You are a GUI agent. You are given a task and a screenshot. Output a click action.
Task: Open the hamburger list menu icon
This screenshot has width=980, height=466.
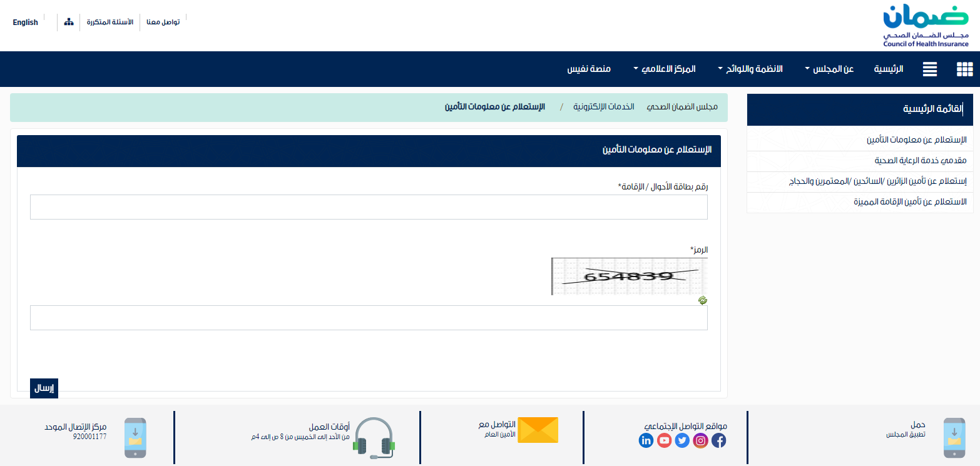pos(930,69)
